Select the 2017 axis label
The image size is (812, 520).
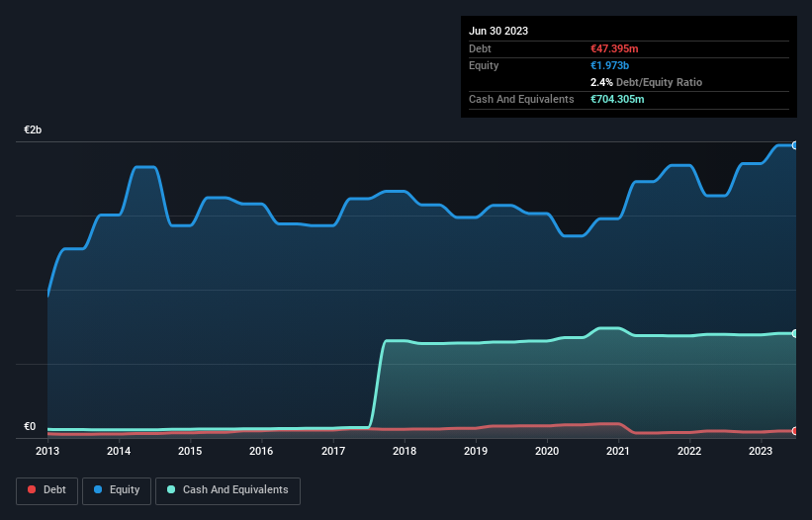[333, 451]
